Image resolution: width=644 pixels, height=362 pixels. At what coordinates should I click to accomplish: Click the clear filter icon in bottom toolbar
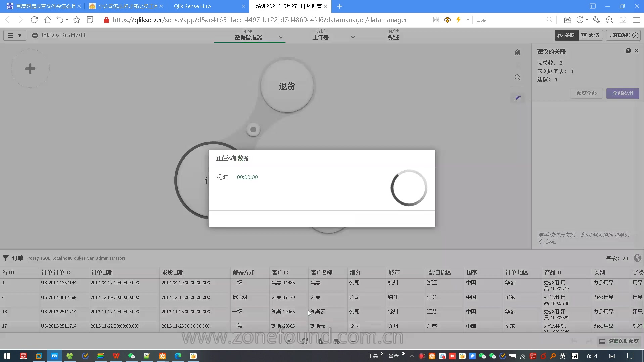(x=336, y=341)
